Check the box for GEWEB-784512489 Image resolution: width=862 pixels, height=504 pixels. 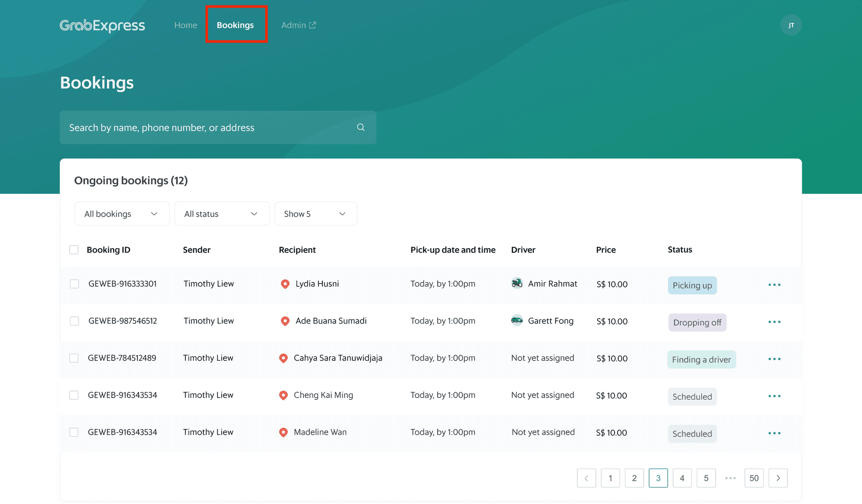point(74,358)
